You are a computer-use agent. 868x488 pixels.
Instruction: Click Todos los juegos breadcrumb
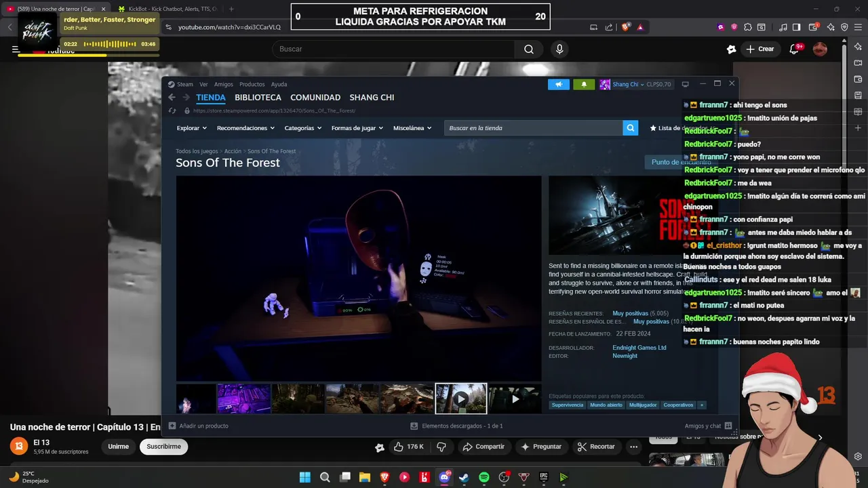pos(197,151)
